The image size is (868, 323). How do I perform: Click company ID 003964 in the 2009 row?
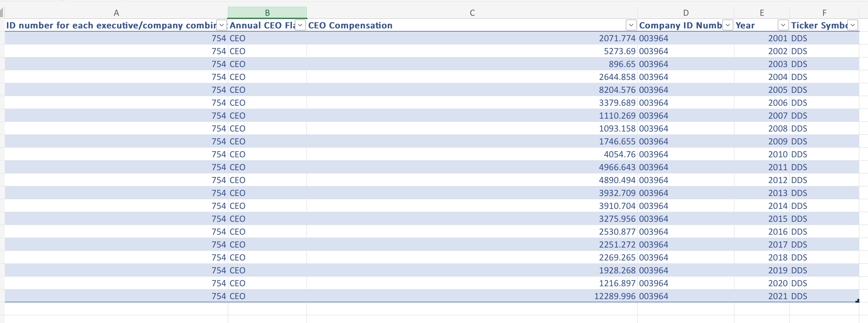click(653, 142)
